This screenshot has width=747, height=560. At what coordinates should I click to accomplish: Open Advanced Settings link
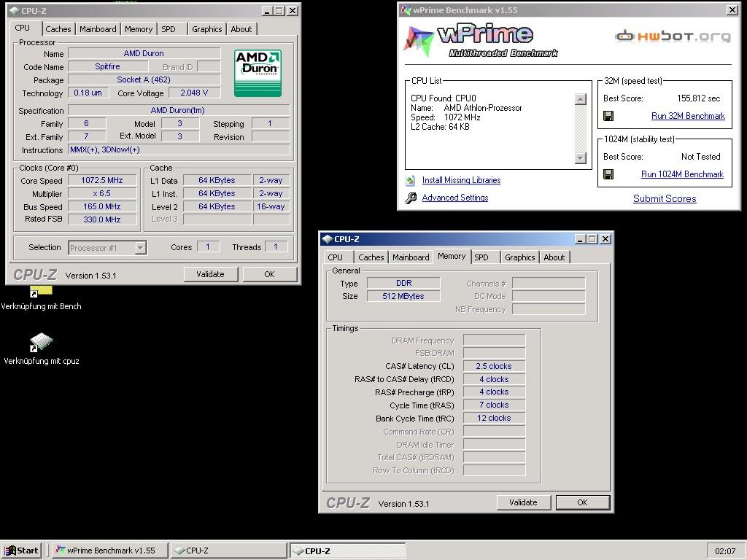pos(455,198)
